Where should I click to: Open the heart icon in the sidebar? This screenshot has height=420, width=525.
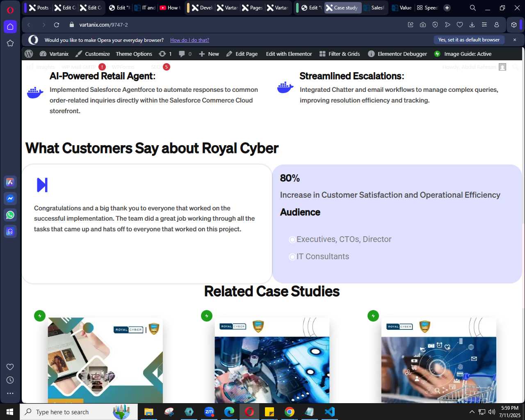[x=10, y=367]
